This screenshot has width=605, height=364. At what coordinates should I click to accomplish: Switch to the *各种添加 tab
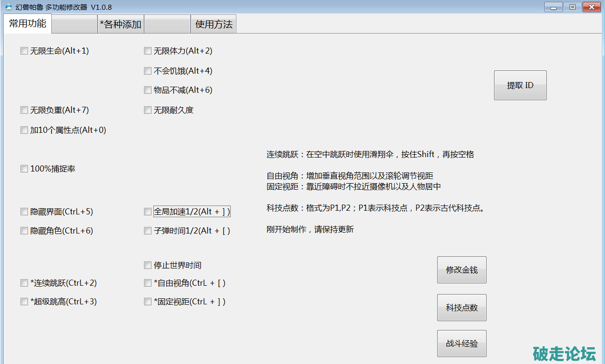pos(121,24)
